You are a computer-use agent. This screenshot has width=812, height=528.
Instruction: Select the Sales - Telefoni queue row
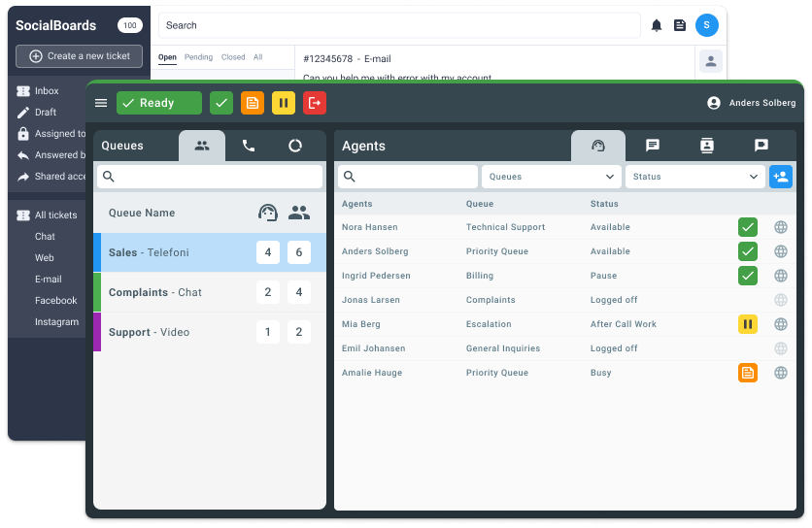coord(209,252)
